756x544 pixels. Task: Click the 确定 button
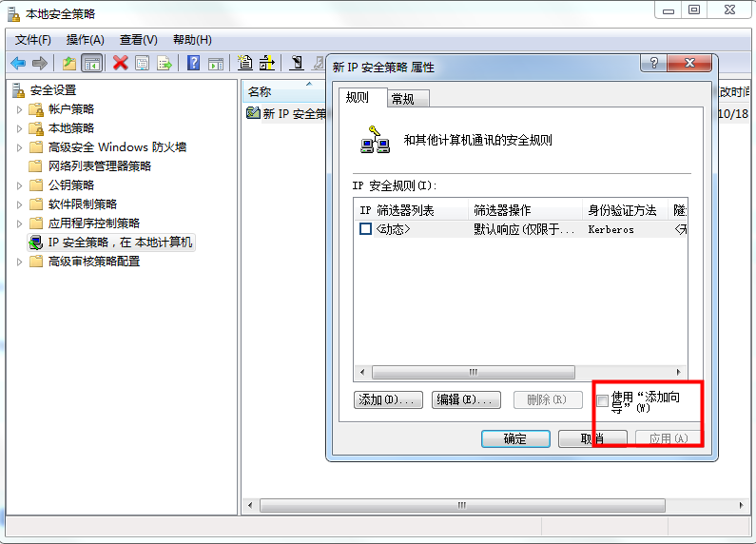click(x=515, y=438)
